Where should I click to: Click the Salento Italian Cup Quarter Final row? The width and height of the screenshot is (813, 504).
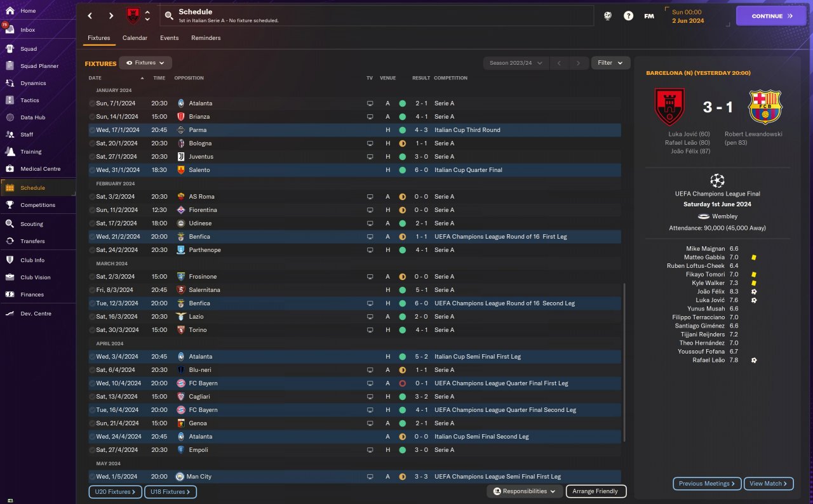click(354, 170)
